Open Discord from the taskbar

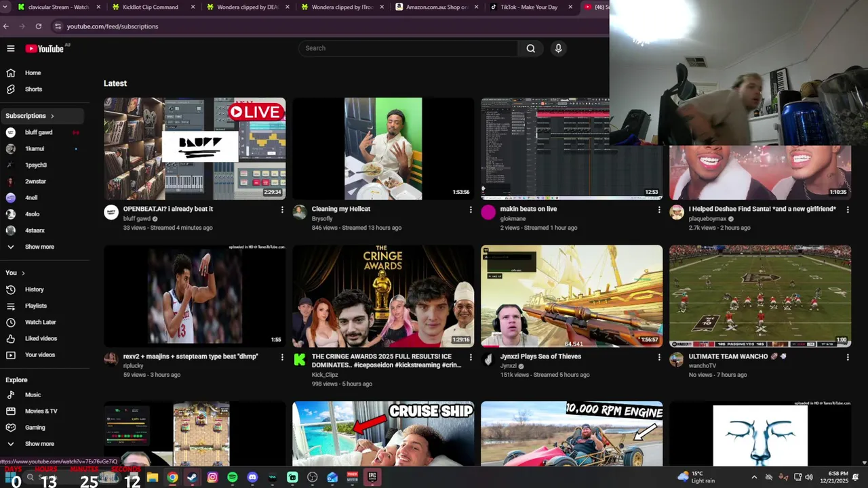(x=253, y=477)
